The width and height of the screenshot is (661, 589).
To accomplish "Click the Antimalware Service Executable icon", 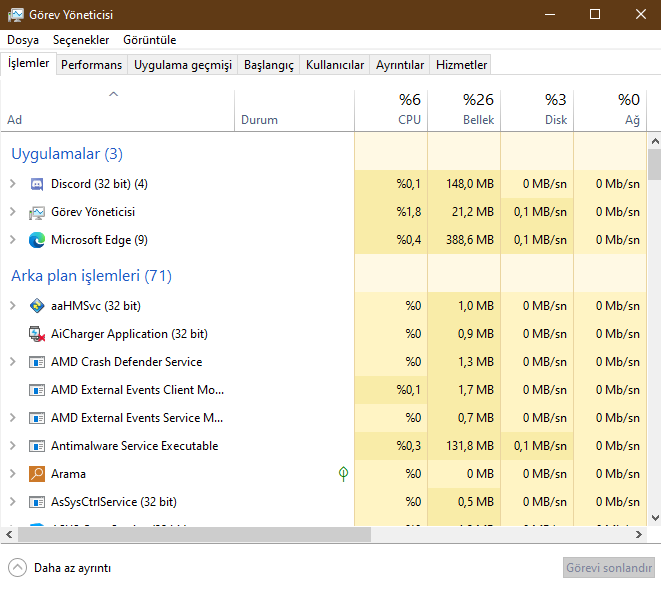I will (37, 446).
